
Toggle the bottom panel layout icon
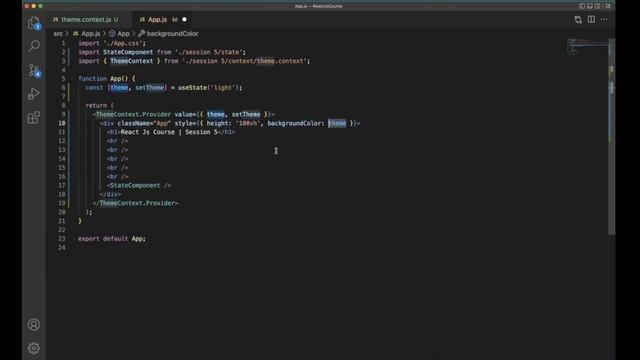point(590,6)
